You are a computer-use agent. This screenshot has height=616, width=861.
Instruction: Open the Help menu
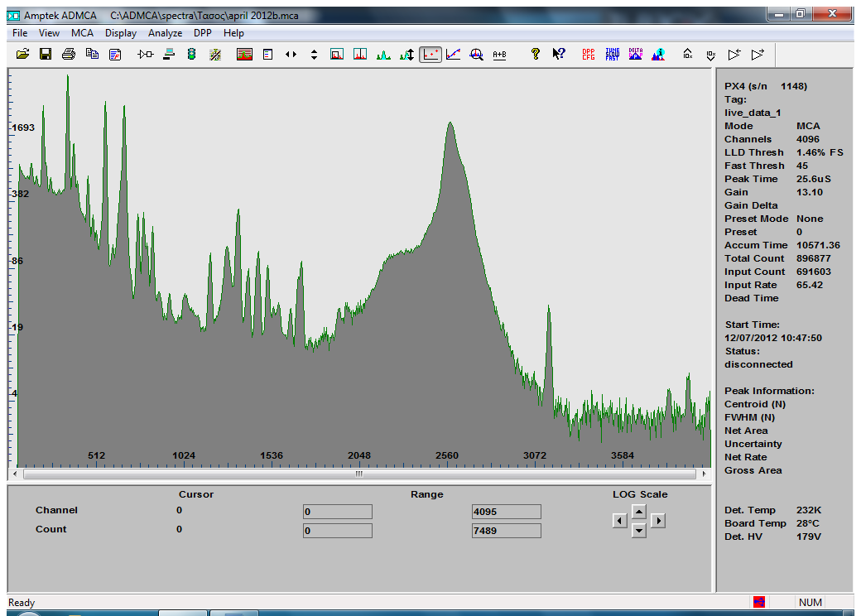click(x=233, y=33)
